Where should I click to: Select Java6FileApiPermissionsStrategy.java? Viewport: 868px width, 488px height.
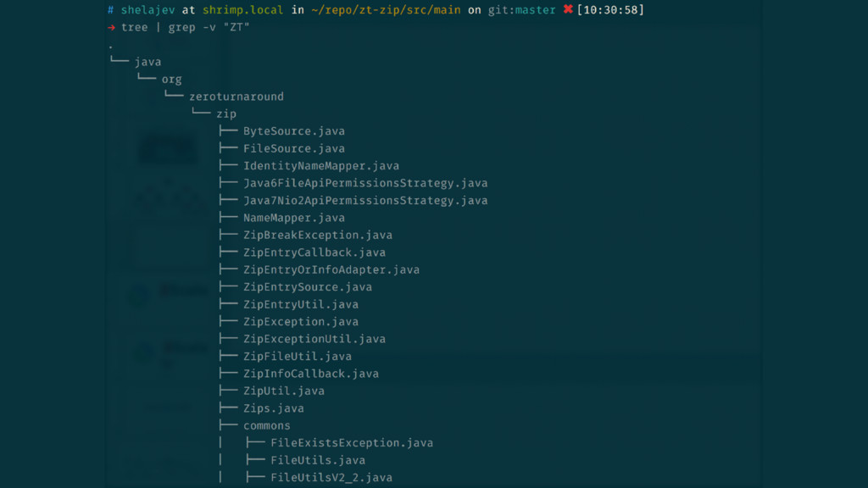(365, 183)
